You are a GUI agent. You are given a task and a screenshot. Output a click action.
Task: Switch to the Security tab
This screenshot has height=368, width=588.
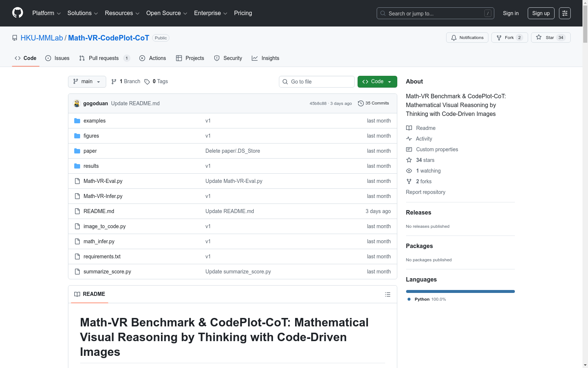(x=228, y=58)
